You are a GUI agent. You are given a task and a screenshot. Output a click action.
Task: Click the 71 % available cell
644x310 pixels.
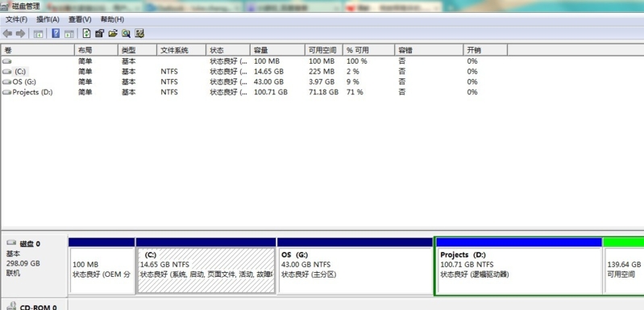coord(355,93)
